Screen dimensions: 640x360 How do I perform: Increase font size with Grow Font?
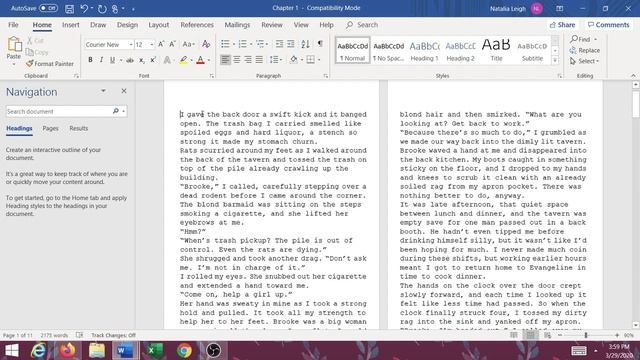(x=161, y=44)
